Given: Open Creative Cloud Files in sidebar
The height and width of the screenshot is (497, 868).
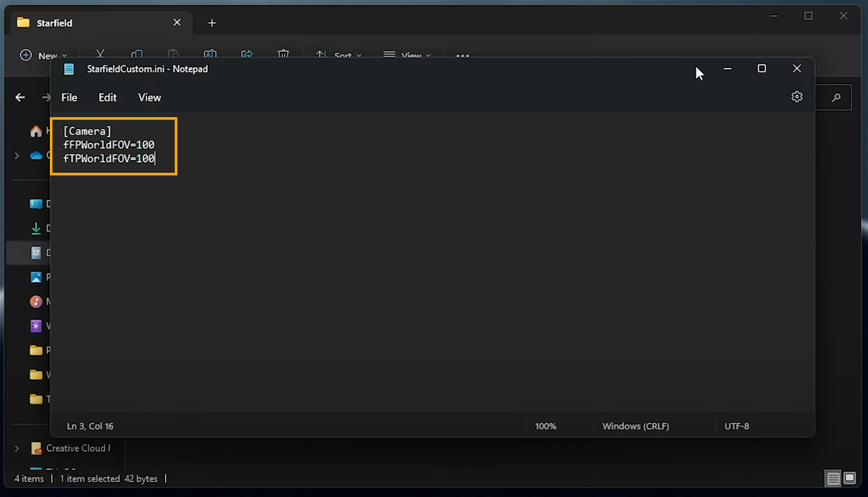Looking at the screenshot, I should click(71, 448).
